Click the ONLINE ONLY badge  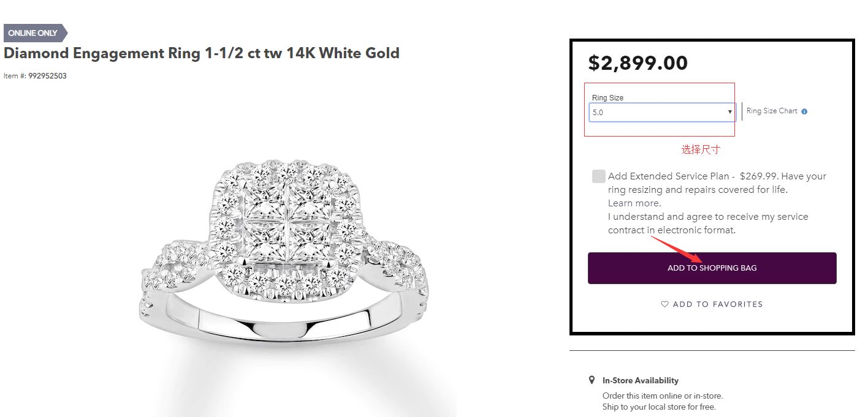[34, 33]
